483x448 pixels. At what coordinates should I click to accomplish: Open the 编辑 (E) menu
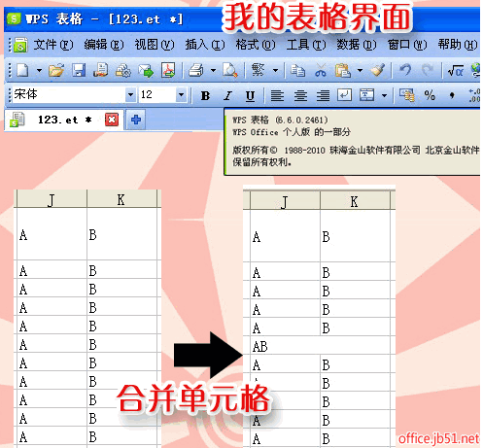104,45
